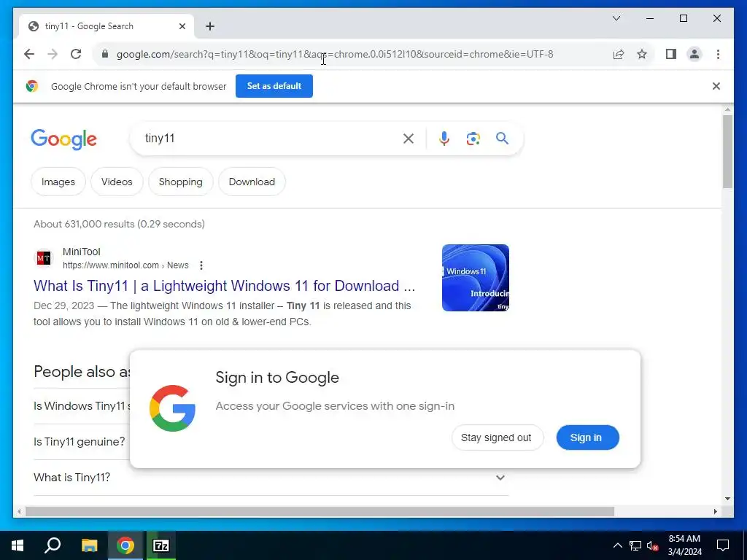Reload the page with the refresh icon

pos(76,54)
